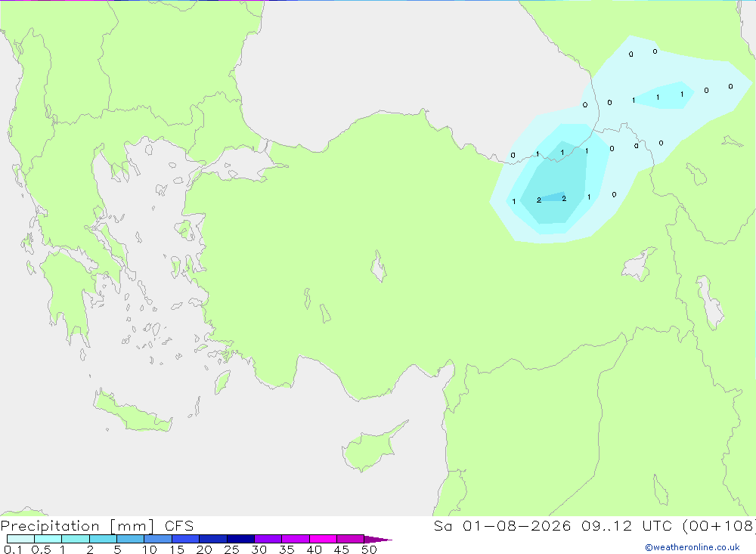The height and width of the screenshot is (554, 756).
Task: Click the '30' legend scale label
Action: click(259, 549)
